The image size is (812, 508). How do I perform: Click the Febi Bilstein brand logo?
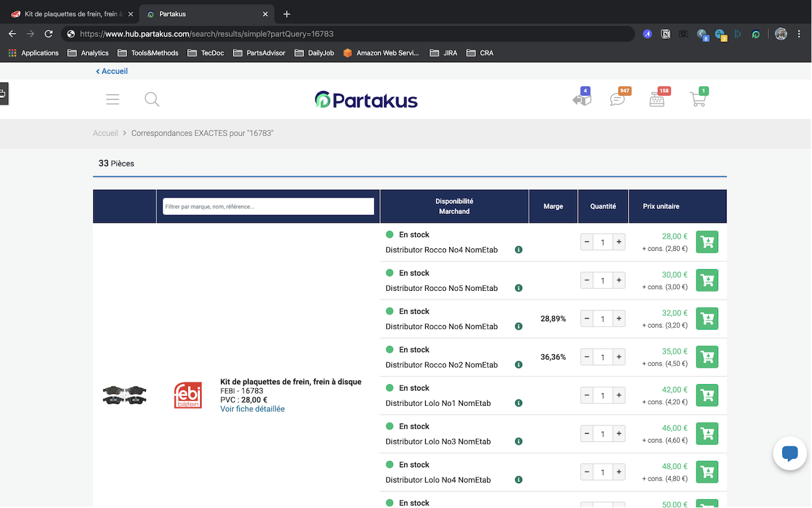(188, 395)
